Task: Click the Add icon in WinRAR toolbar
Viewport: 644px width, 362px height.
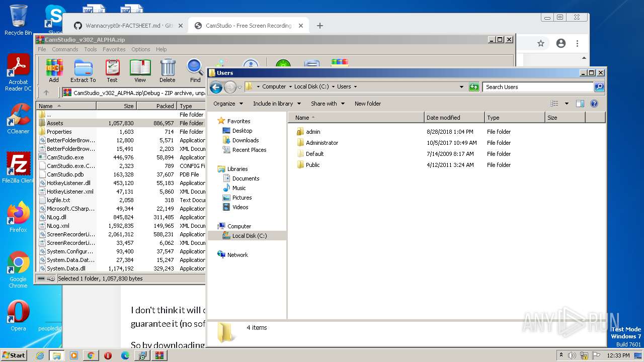Action: tap(54, 70)
